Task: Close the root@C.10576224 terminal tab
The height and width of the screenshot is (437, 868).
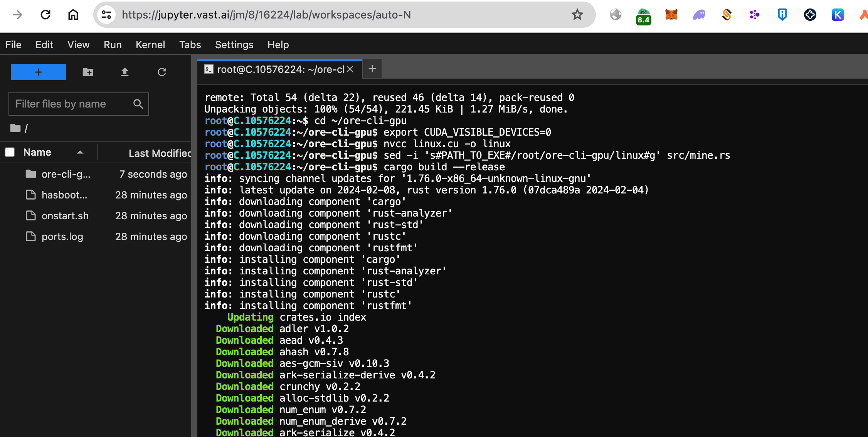Action: pos(350,69)
